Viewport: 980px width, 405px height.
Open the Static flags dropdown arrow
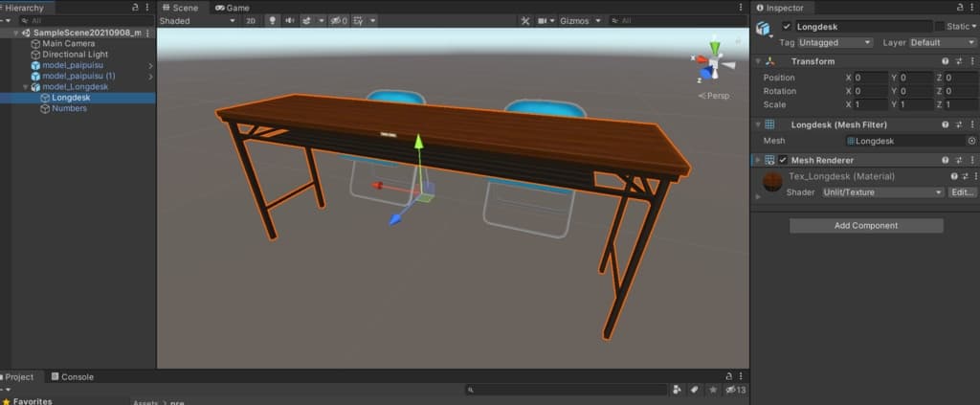[973, 26]
